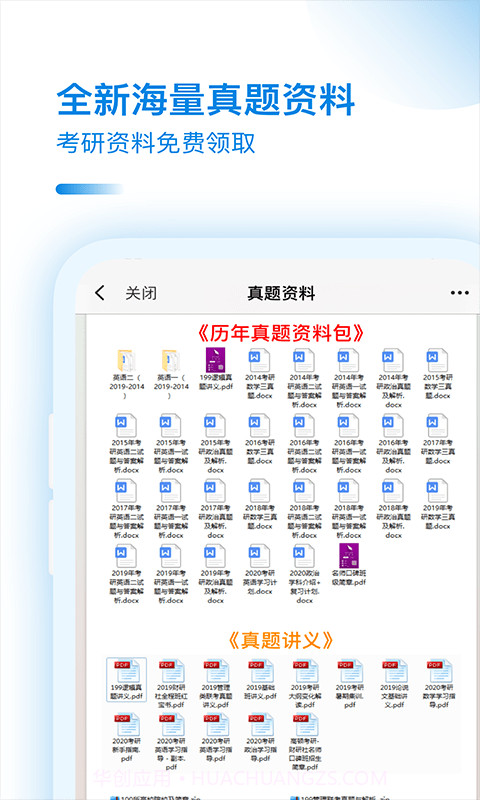
Task: Open 2019年考研英语二试题与答案解析.docx
Action: [127, 574]
